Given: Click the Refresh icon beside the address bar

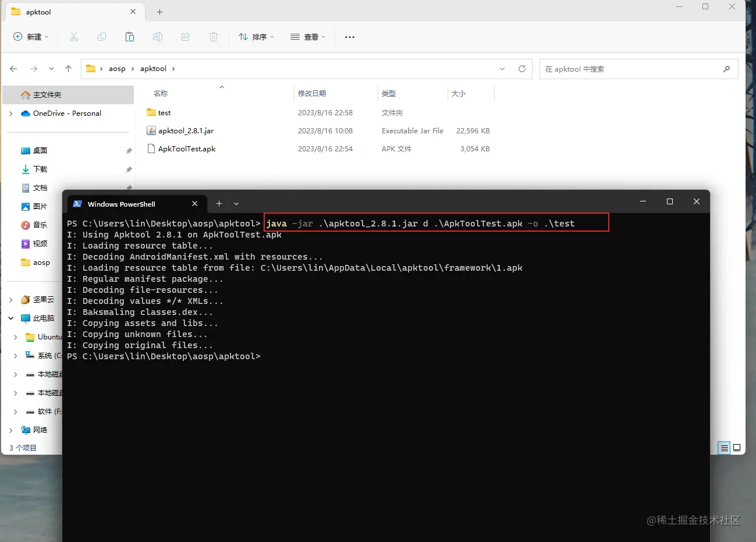Looking at the screenshot, I should click(x=521, y=69).
